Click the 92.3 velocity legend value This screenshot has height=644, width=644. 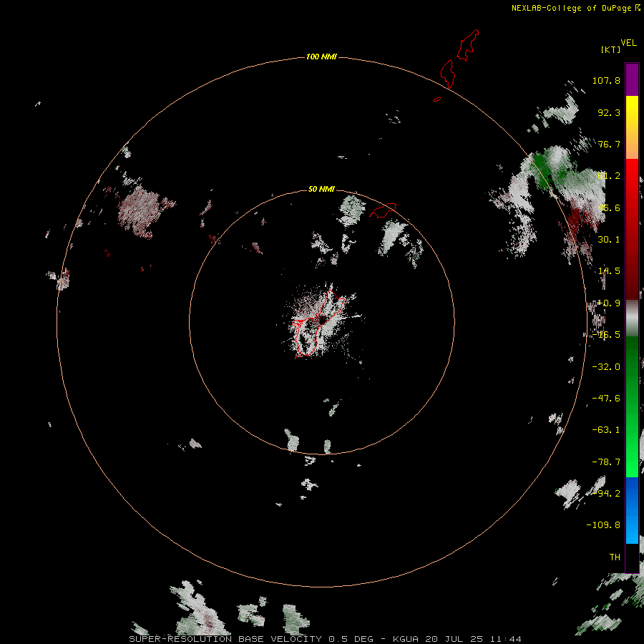pyautogui.click(x=609, y=112)
